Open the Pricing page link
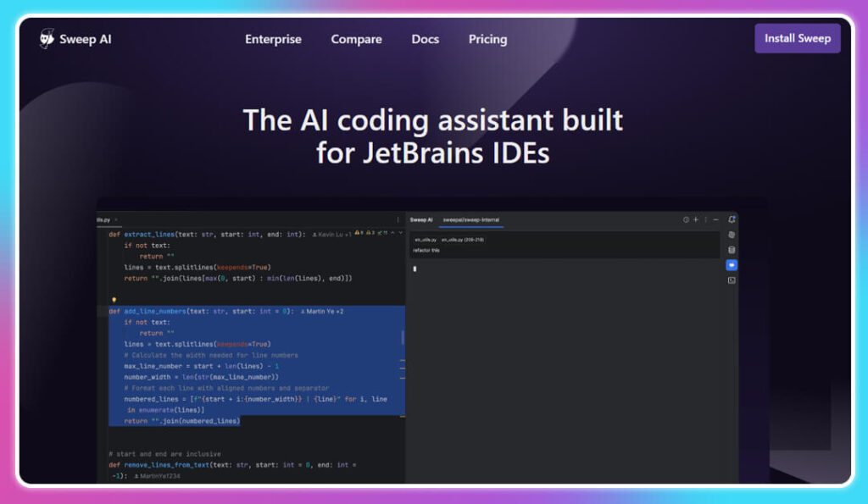Viewport: 868px width, 504px height. point(487,39)
